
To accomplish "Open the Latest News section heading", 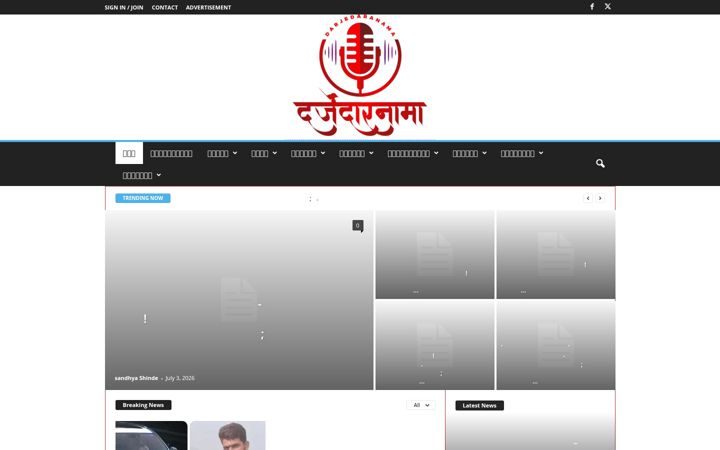I will (x=479, y=405).
